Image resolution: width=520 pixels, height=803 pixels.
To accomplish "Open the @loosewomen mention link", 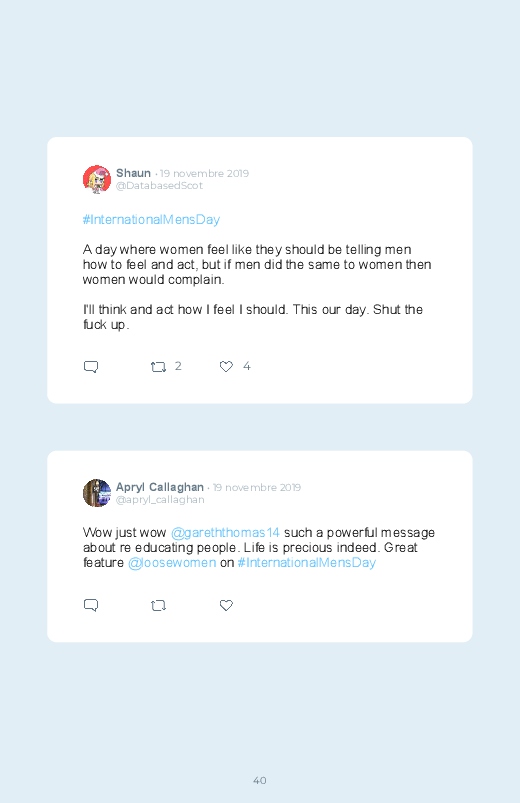I will click(x=172, y=562).
